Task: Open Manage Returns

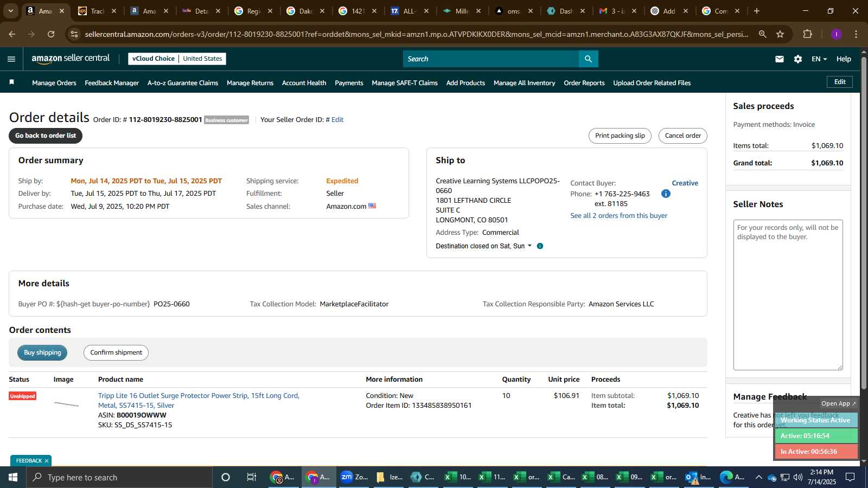Action: click(250, 83)
